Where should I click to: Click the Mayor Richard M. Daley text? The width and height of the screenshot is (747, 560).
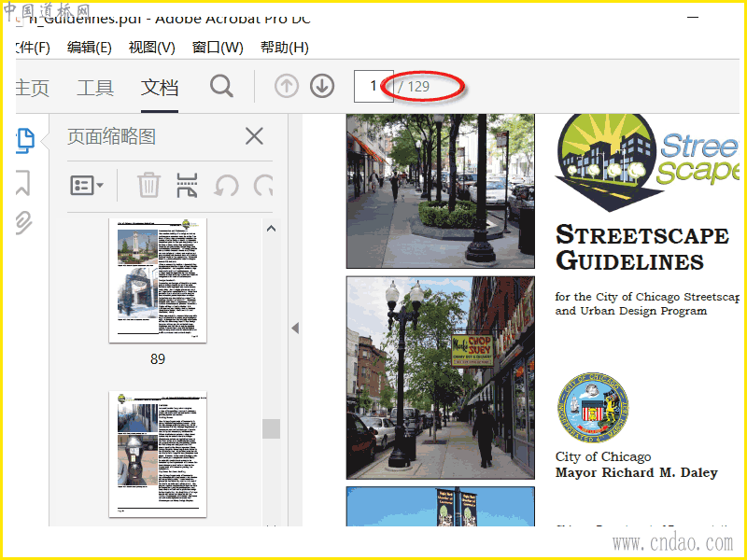click(x=636, y=473)
